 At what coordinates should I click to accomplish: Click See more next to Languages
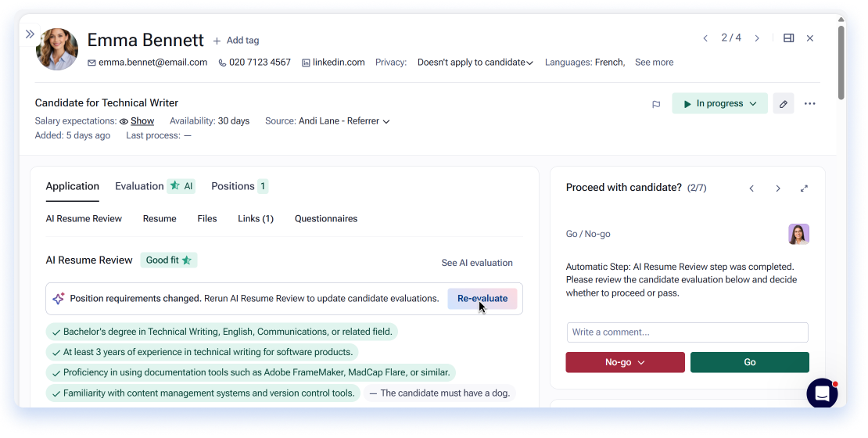(654, 63)
